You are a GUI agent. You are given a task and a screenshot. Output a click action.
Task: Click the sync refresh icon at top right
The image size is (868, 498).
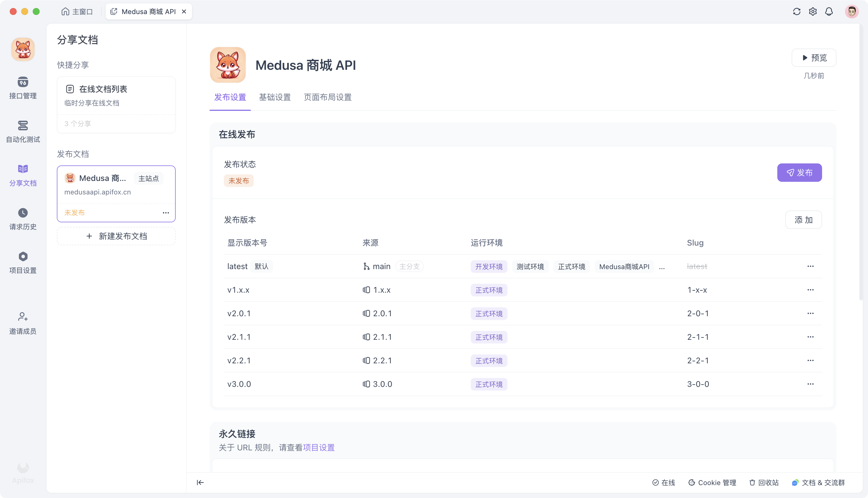tap(797, 11)
